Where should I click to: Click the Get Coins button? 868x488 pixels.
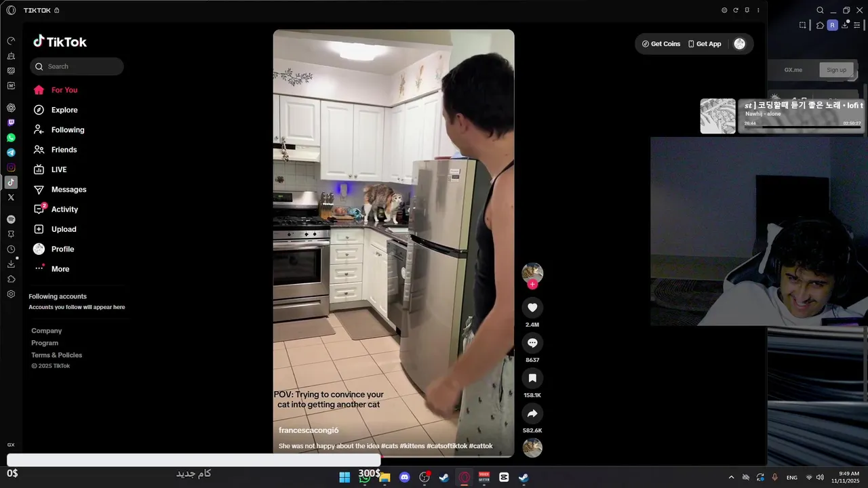(x=661, y=44)
